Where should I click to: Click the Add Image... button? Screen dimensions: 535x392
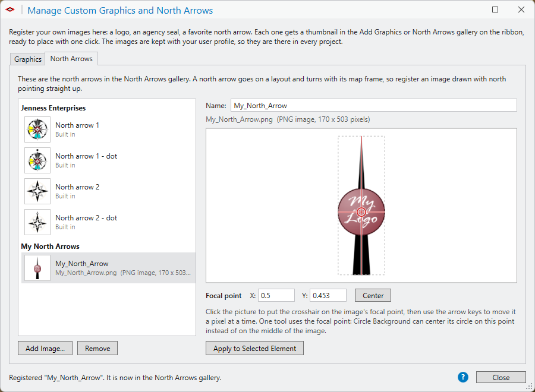[x=45, y=349]
